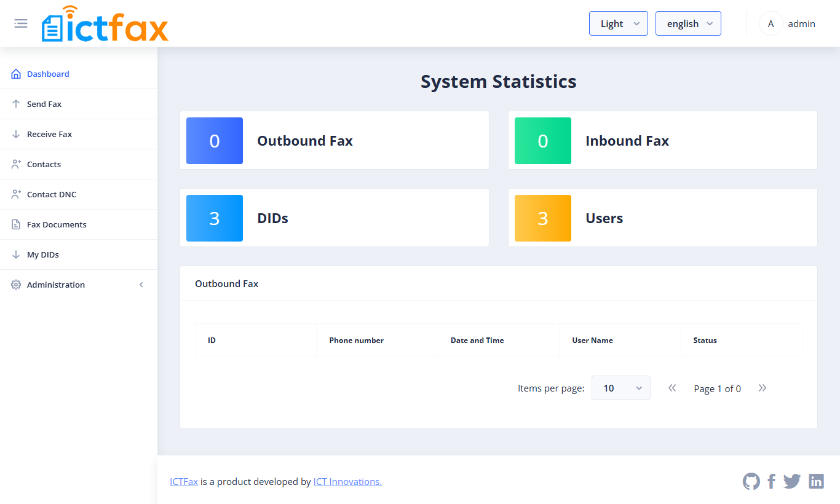Click the Administration gear icon
The width and height of the screenshot is (840, 504).
click(x=16, y=285)
